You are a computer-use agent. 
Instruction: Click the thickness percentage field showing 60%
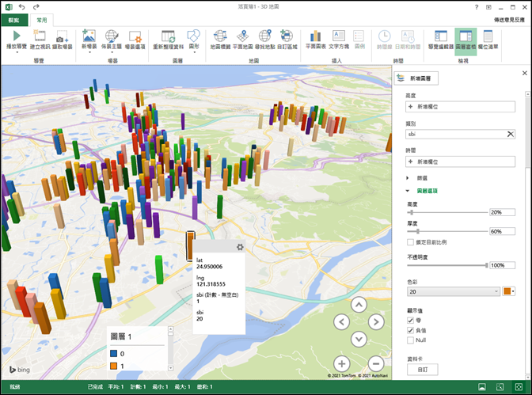point(502,231)
